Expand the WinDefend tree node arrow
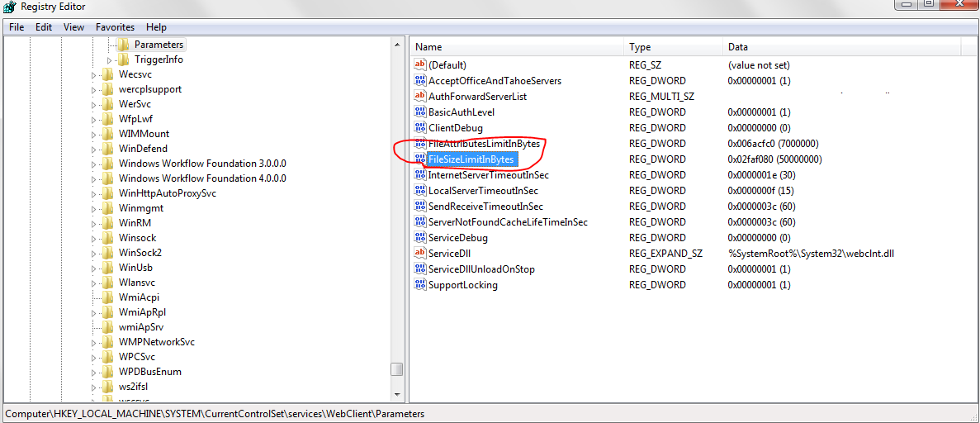This screenshot has height=423, width=980. click(94, 150)
